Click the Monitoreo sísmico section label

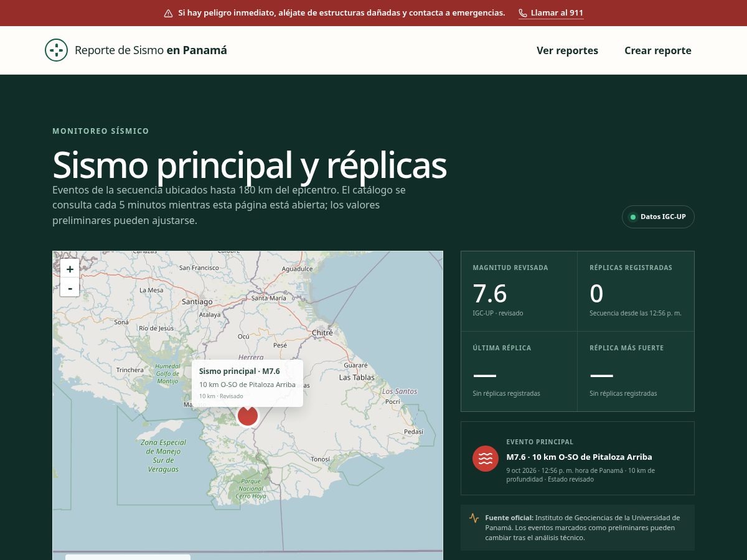point(101,131)
